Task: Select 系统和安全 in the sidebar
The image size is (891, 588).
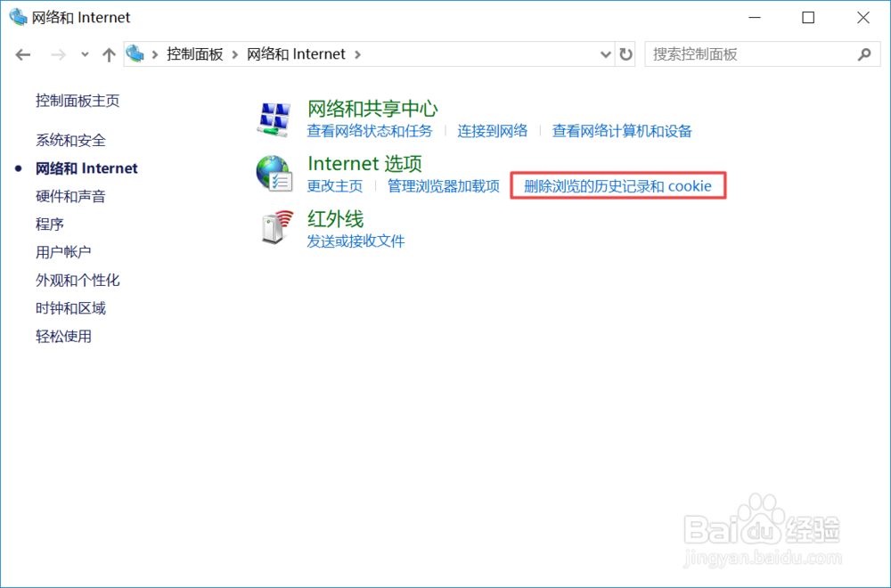Action: pyautogui.click(x=70, y=140)
